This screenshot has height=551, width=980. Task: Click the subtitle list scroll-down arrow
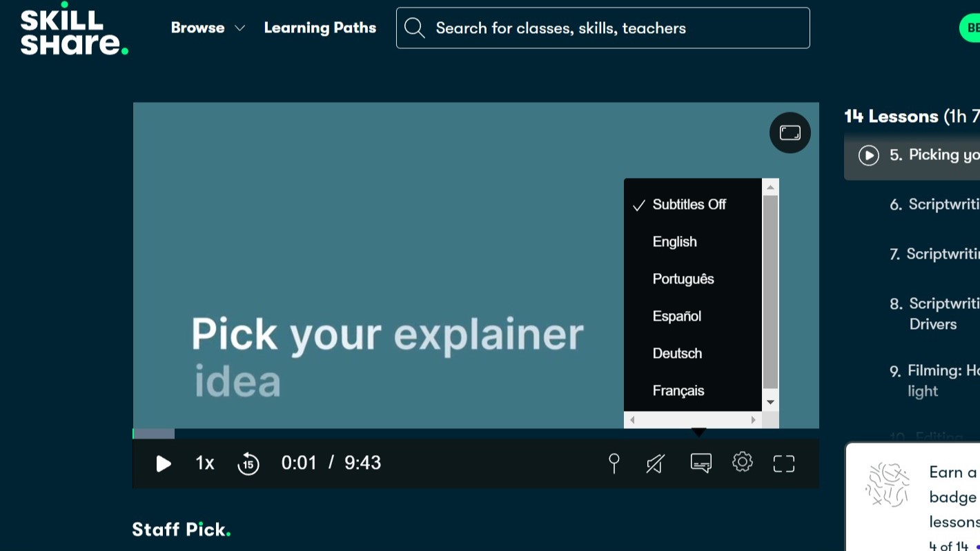[x=771, y=402]
